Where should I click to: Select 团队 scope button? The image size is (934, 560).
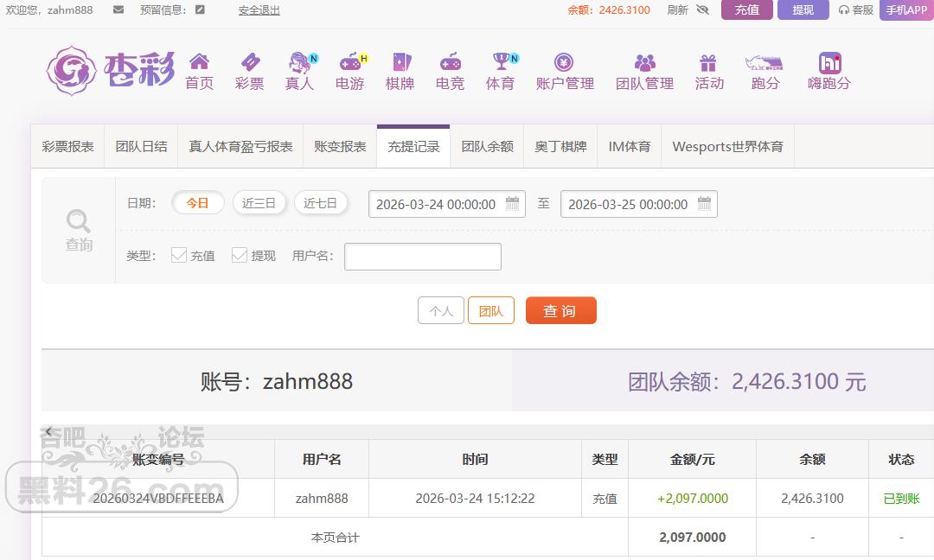[x=491, y=310]
